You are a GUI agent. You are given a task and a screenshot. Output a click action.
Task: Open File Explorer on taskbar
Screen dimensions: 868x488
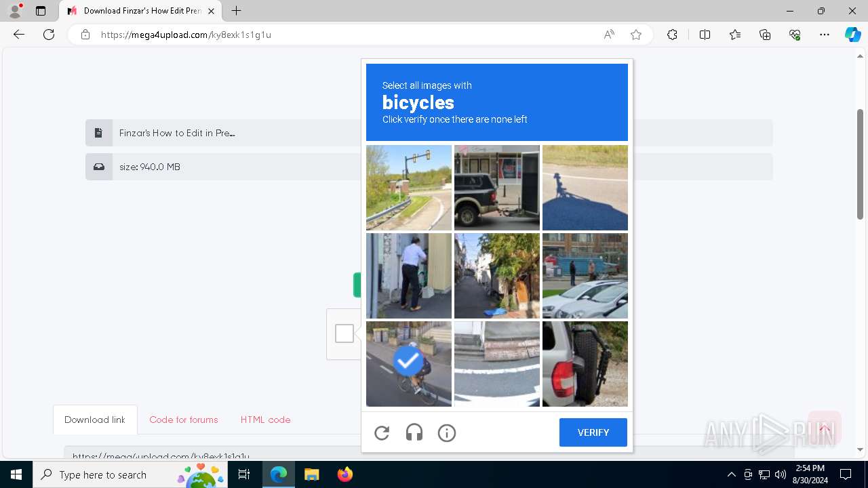[x=311, y=474]
